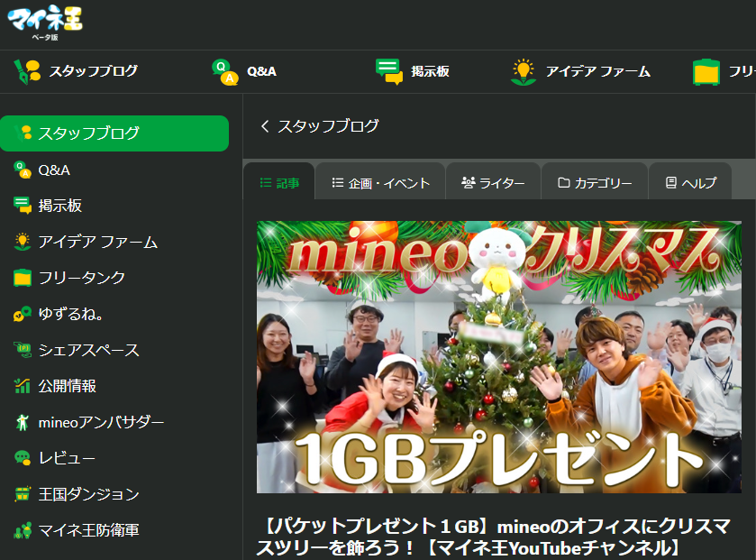Viewport: 756px width, 560px height.
Task: Click the 公開情報 chart icon in sidebar
Action: coord(23,386)
